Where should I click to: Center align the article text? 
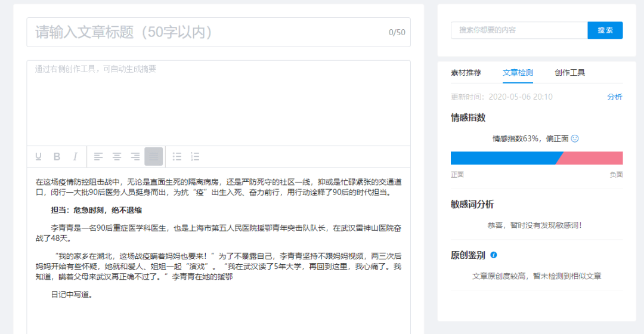click(117, 156)
